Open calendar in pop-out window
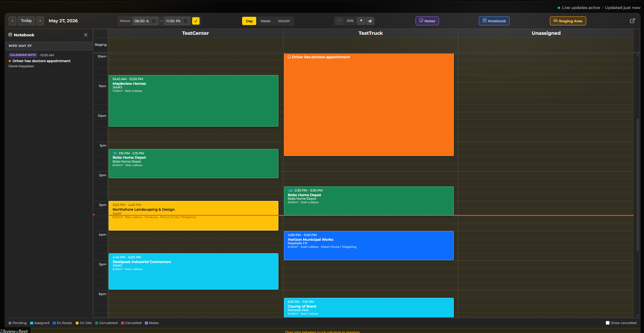This screenshot has width=644, height=333. click(x=632, y=21)
